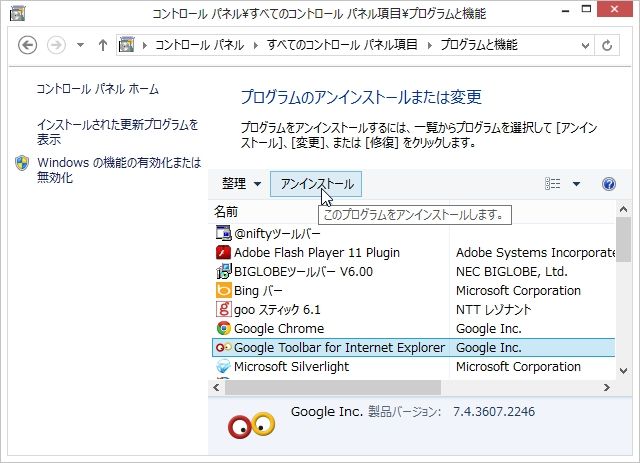Click the large Google Toolbar eyes icon
Viewport: 640px width, 463px height.
tap(251, 425)
